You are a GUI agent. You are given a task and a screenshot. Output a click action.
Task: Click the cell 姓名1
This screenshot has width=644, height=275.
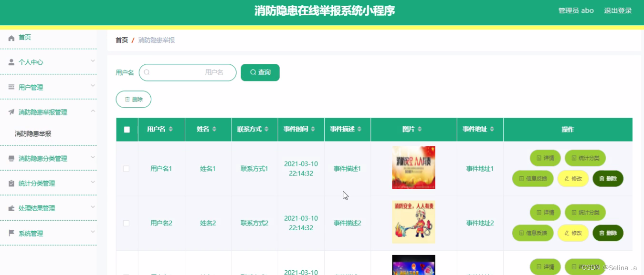coord(208,169)
